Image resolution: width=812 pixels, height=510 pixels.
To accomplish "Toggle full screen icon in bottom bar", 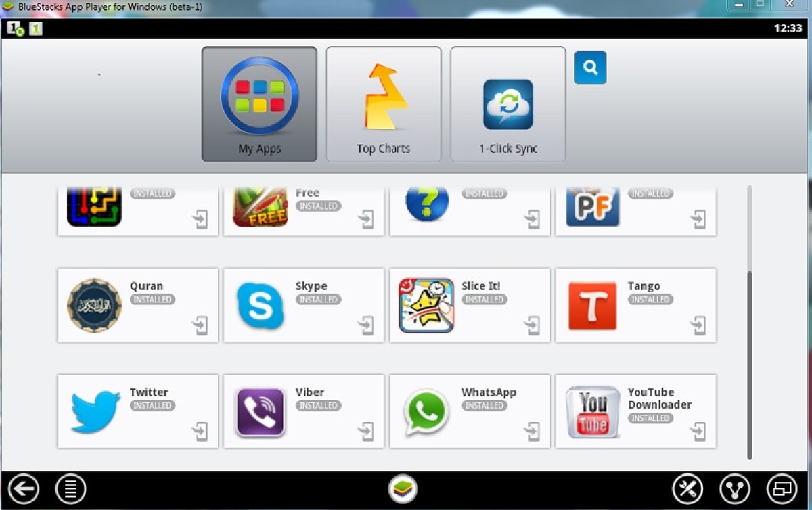I will click(x=782, y=489).
